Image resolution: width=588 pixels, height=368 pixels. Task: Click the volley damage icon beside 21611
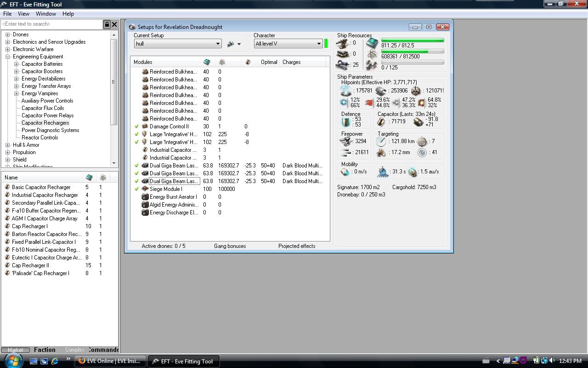coord(346,152)
